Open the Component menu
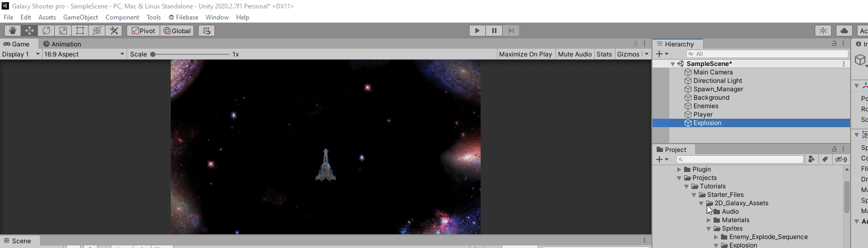 tap(122, 17)
